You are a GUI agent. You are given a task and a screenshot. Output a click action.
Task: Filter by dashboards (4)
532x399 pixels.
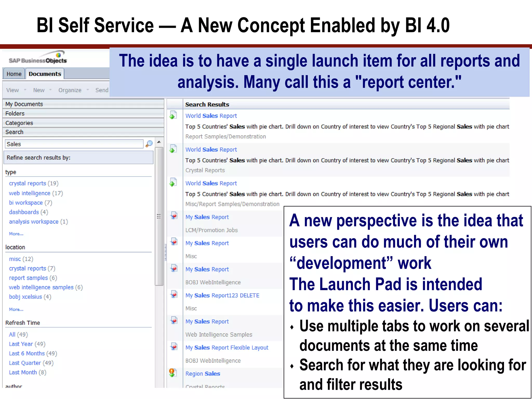pyautogui.click(x=29, y=212)
